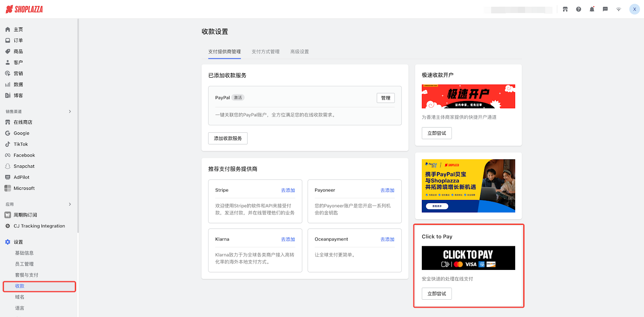Click the Snapchat ghost icon

click(x=8, y=166)
